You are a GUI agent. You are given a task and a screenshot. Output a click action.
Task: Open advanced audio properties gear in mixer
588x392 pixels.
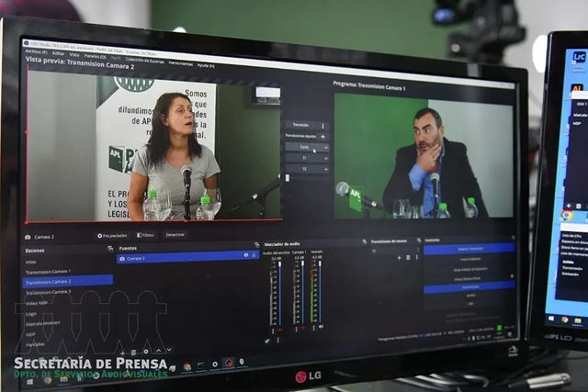click(267, 341)
